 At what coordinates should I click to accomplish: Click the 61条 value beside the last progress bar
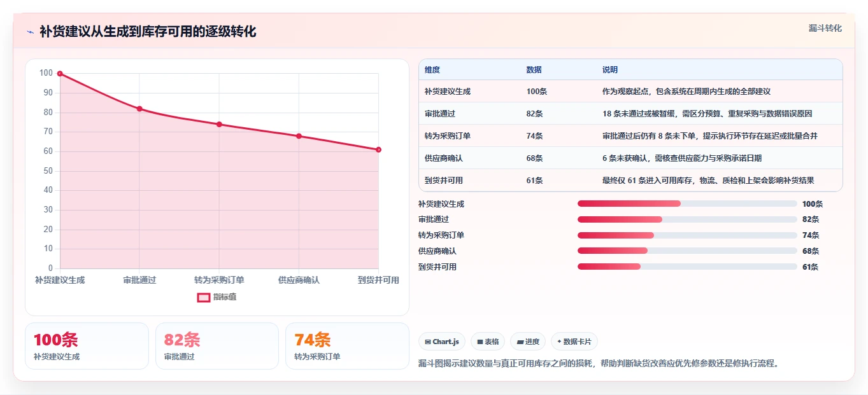coord(811,267)
